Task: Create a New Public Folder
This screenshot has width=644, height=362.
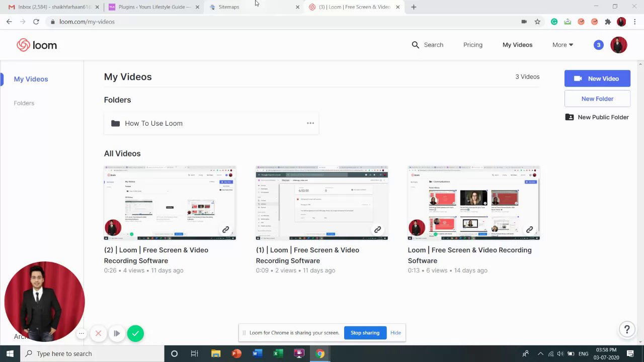Action: pos(597,117)
